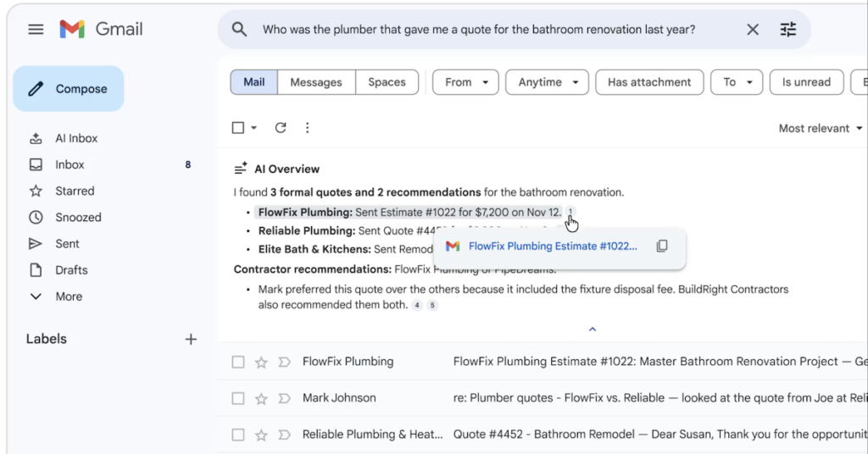The height and width of the screenshot is (454, 868).
Task: Switch to the Messages tab
Action: pyautogui.click(x=315, y=82)
